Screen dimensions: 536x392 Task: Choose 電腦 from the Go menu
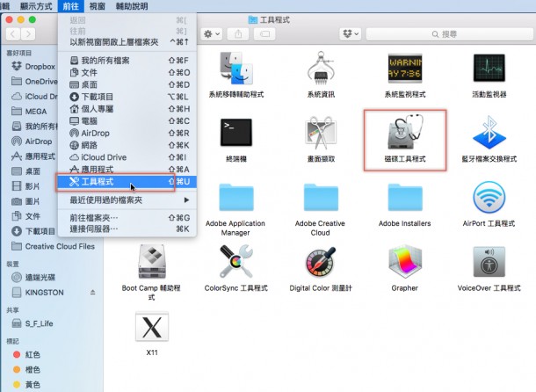pyautogui.click(x=127, y=121)
